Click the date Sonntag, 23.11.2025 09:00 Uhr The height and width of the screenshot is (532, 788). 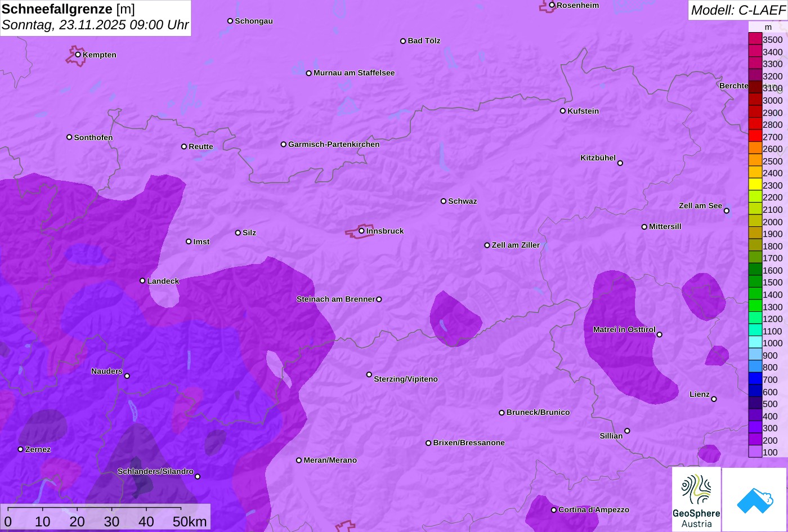tap(95, 25)
